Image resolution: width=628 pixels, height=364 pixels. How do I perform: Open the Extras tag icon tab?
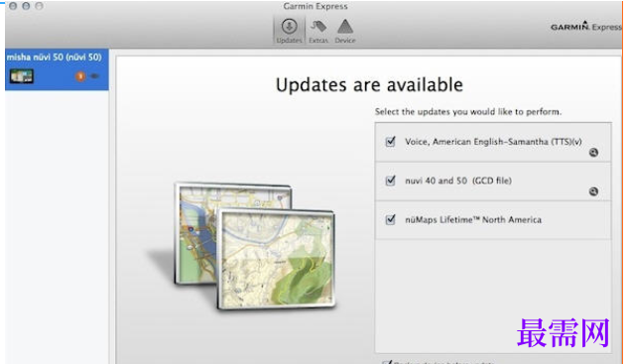318,31
